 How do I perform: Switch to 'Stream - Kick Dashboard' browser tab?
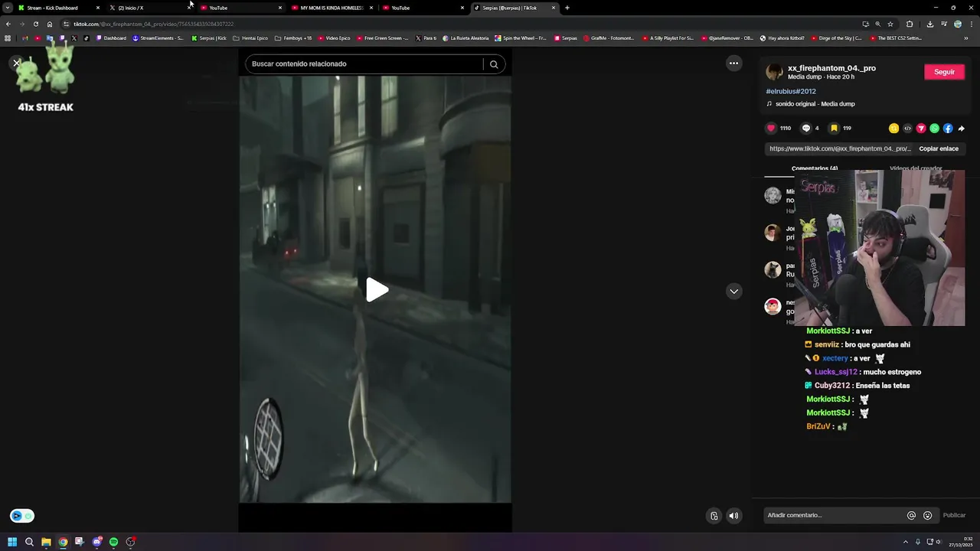58,8
